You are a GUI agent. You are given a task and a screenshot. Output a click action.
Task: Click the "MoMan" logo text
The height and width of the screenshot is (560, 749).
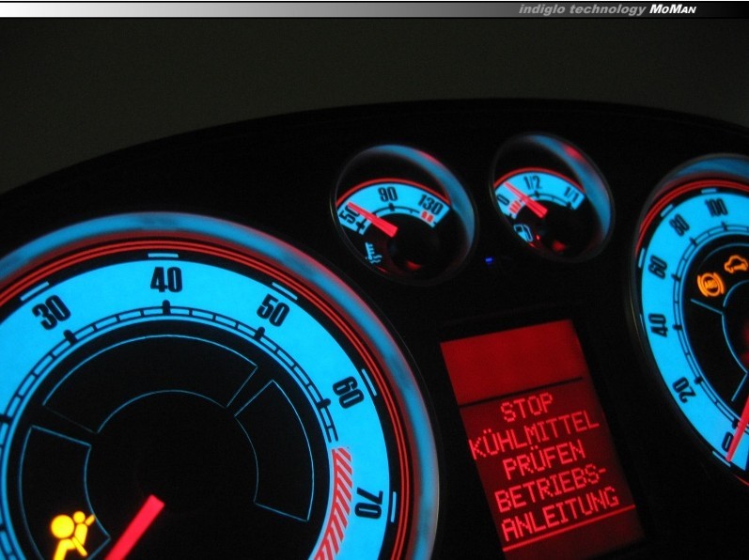[673, 9]
